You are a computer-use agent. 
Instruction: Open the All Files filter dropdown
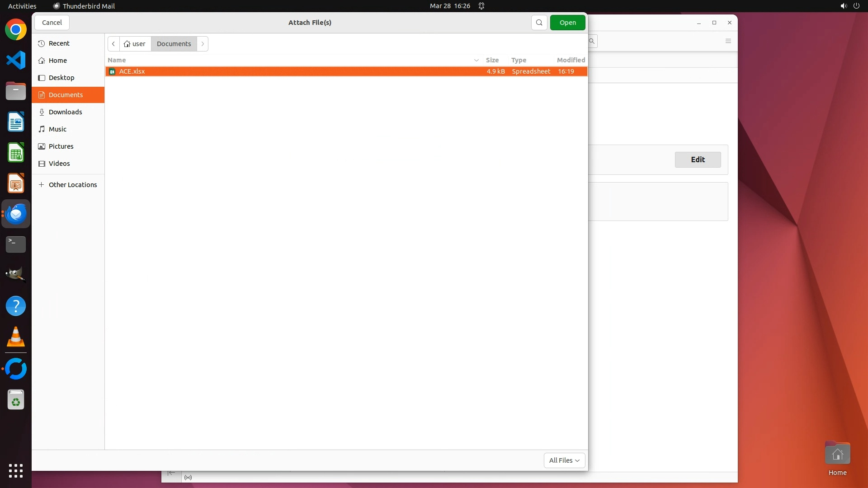564,460
